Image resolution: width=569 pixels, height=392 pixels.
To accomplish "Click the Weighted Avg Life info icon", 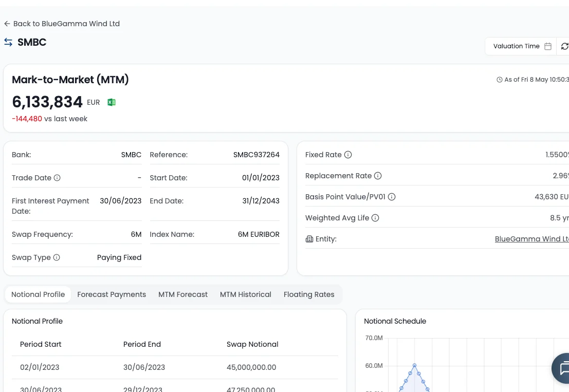I will click(375, 218).
